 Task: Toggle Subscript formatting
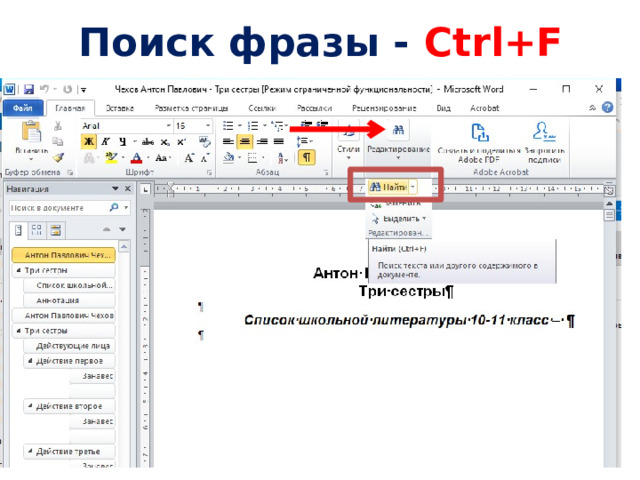point(164,142)
